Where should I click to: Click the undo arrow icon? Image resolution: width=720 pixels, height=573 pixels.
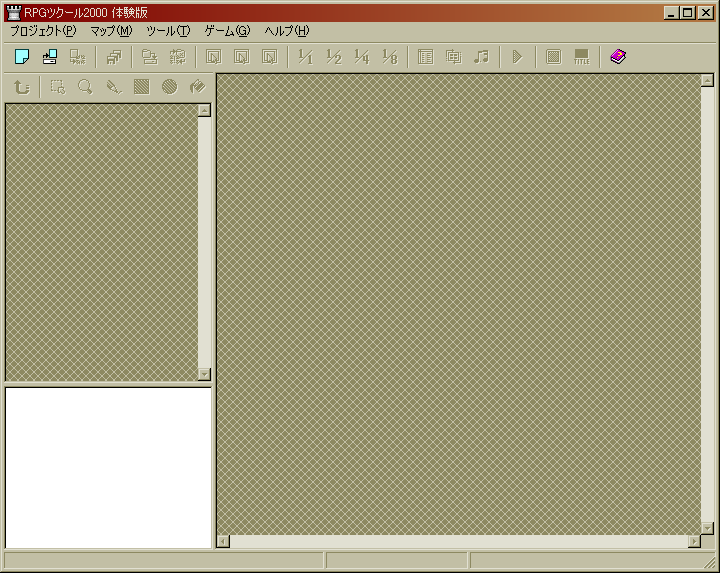click(21, 87)
